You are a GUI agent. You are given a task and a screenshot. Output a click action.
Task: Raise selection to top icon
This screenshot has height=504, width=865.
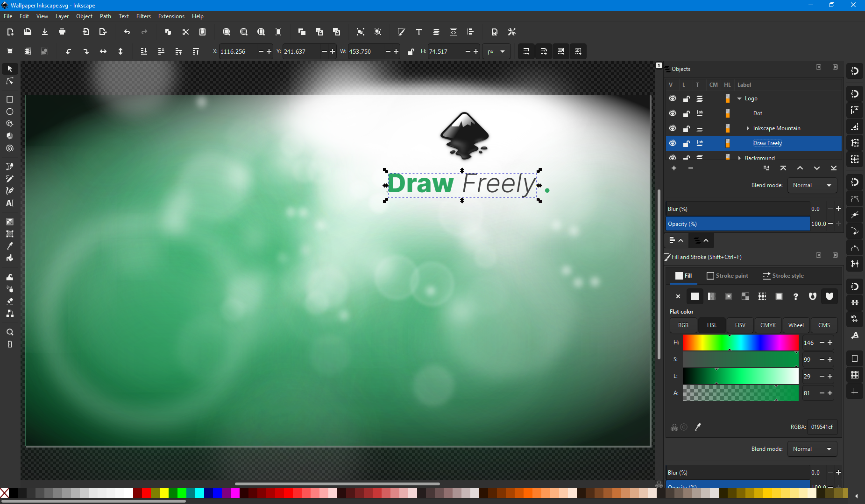coord(196,51)
